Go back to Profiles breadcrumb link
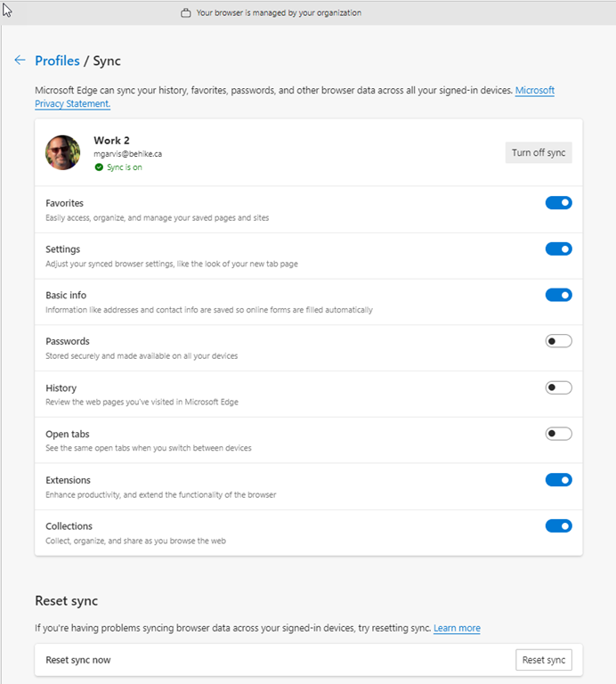The width and height of the screenshot is (616, 684). [x=57, y=61]
